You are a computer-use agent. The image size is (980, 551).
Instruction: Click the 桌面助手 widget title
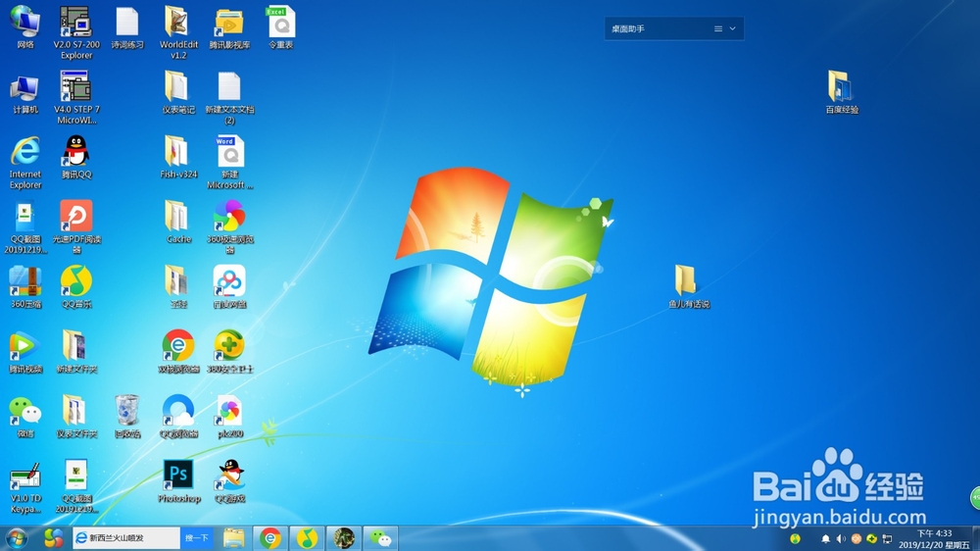(x=628, y=28)
